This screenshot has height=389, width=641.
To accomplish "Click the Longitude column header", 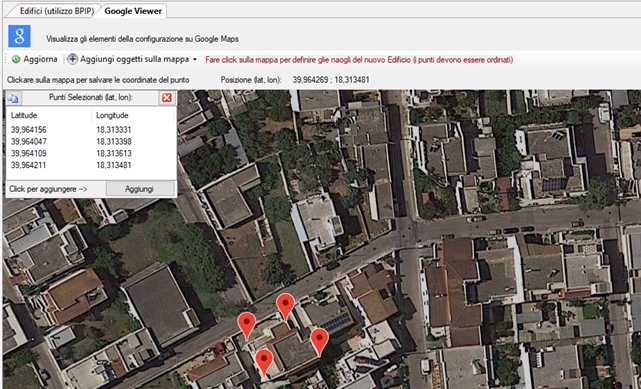I will pyautogui.click(x=112, y=115).
